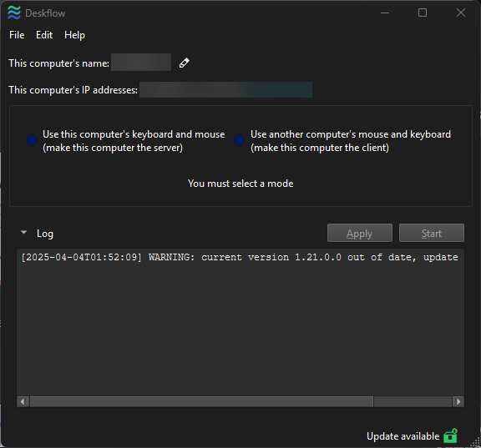This screenshot has width=481, height=448.
Task: Collapse the Log section triangle
Action: (x=23, y=233)
